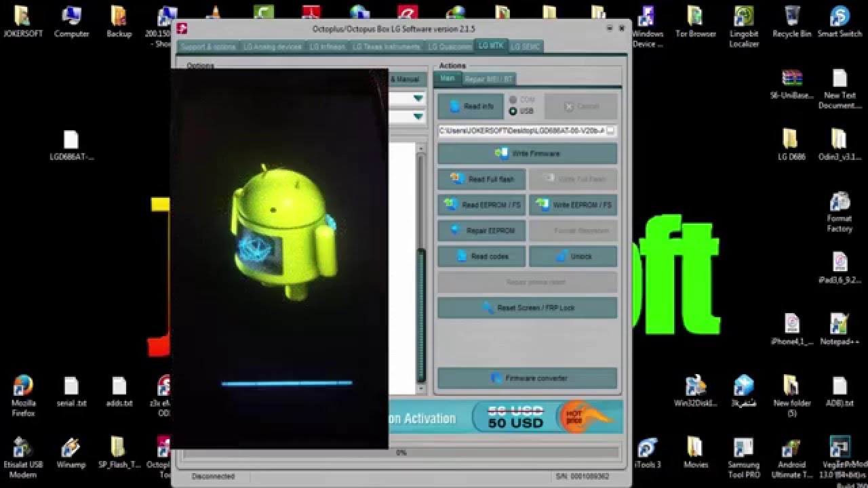This screenshot has width=868, height=488.
Task: Click the log area vertical scrollbar
Action: [421, 268]
